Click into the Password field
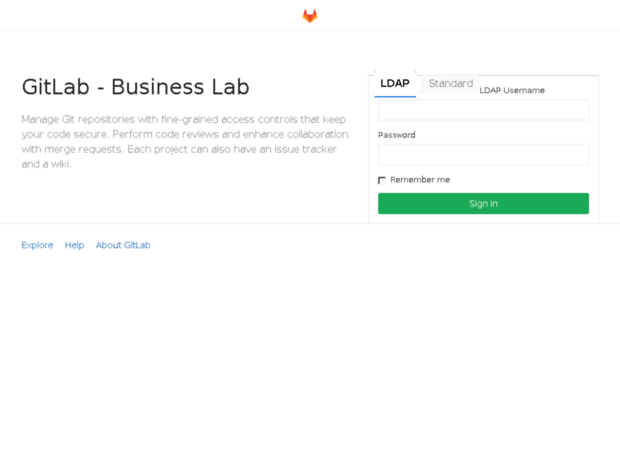Screen dimensions: 620x466 pyautogui.click(x=483, y=155)
